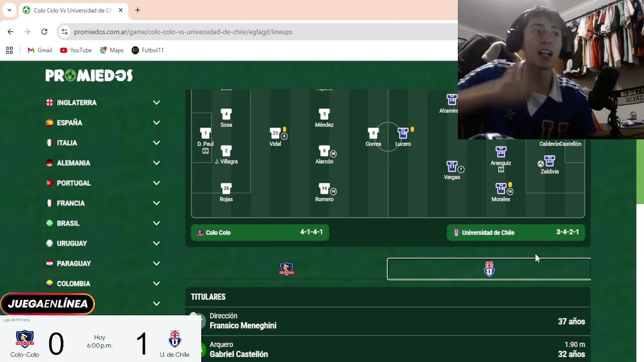The width and height of the screenshot is (644, 362).
Task: Click the TITULARES heading
Action: click(x=208, y=297)
